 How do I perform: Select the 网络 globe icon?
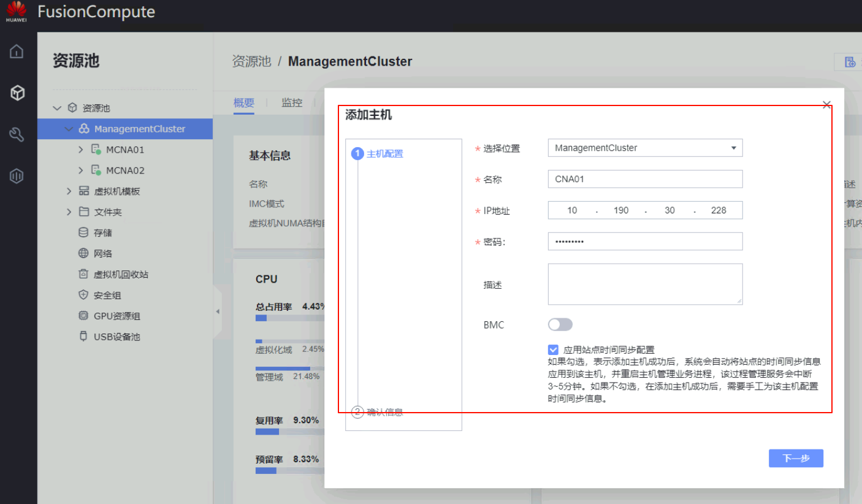pos(83,254)
